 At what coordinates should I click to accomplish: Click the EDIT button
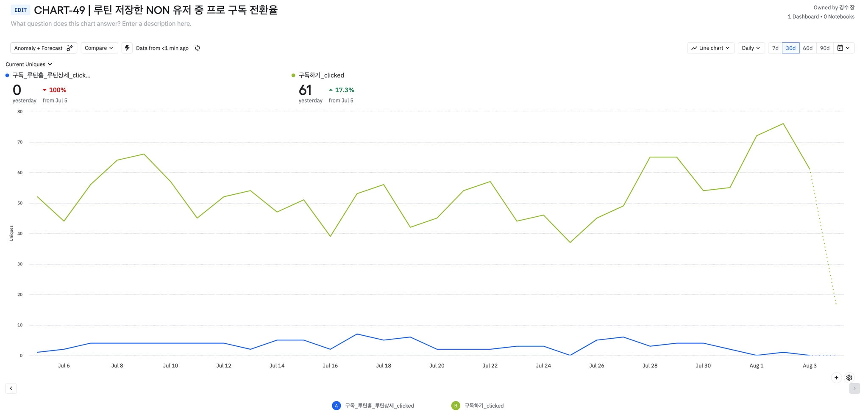tap(20, 10)
